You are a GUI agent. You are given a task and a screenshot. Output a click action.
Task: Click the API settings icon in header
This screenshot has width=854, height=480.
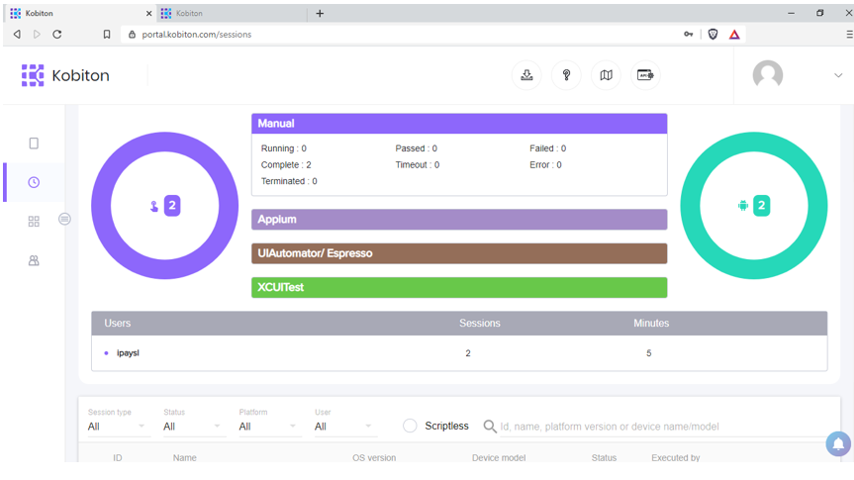pos(645,75)
